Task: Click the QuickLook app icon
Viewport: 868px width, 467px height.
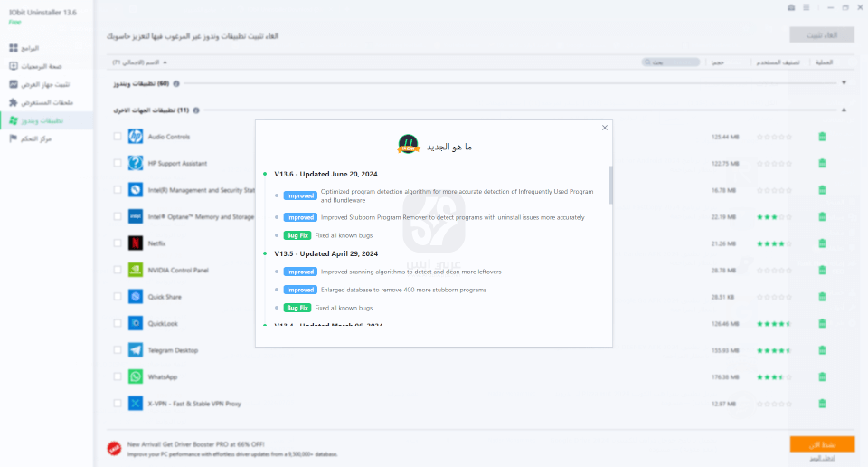Action: point(135,323)
